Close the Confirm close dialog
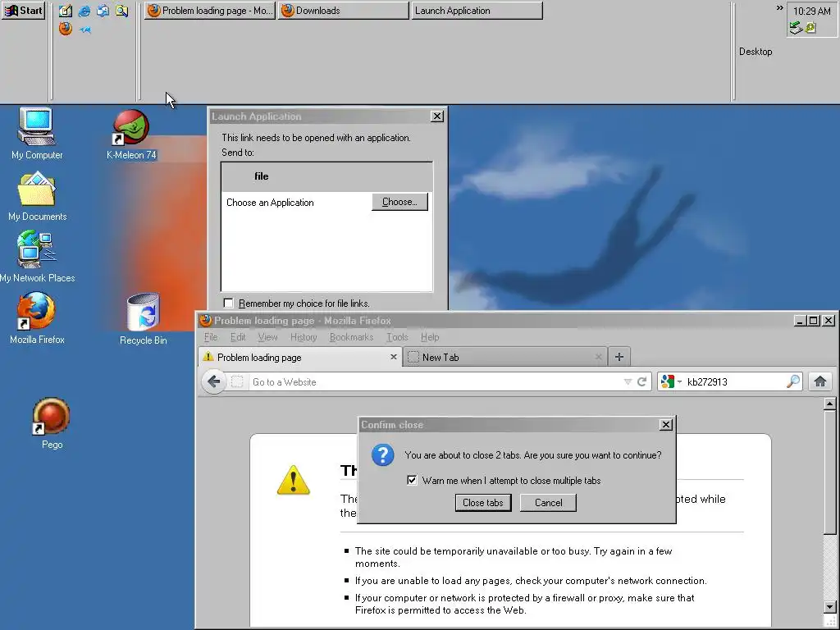Image resolution: width=840 pixels, height=630 pixels. pos(665,425)
